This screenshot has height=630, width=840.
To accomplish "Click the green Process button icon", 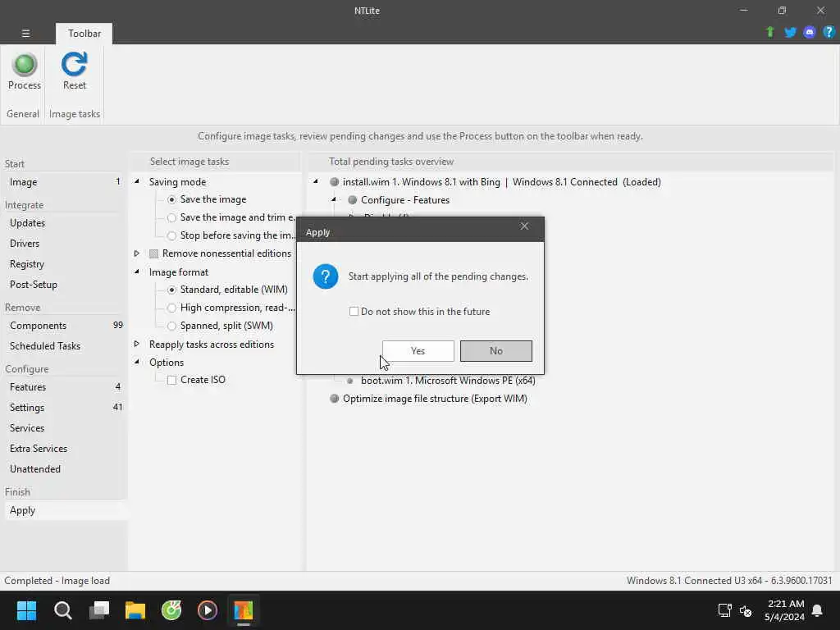I will point(24,64).
